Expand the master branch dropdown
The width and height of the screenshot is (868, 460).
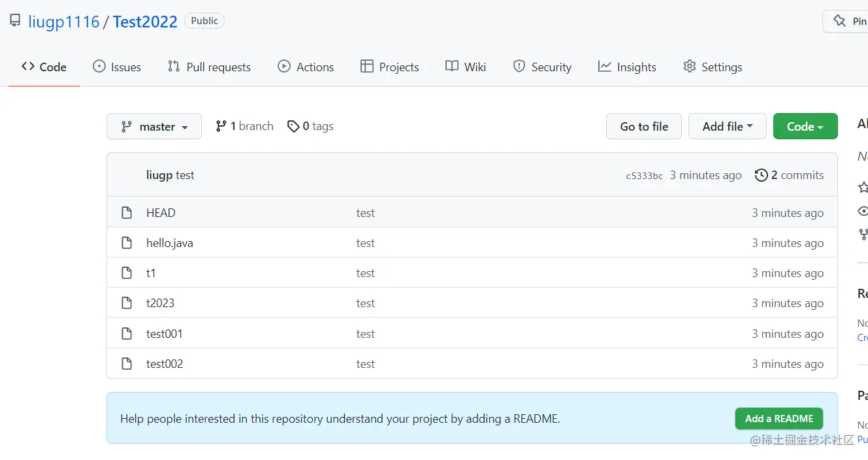pyautogui.click(x=154, y=126)
